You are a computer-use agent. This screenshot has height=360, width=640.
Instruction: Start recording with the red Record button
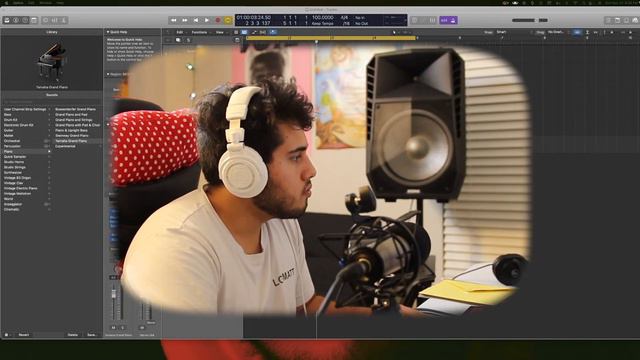(218, 20)
